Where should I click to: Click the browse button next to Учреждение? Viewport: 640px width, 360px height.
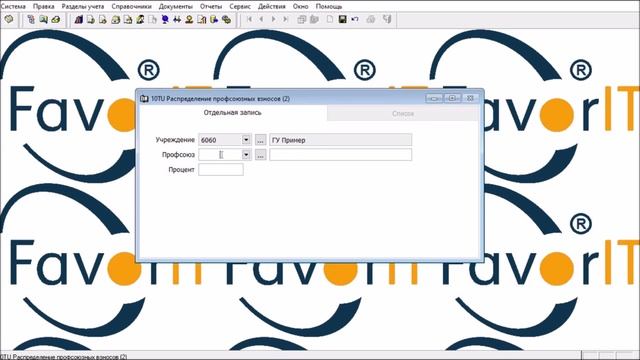260,140
